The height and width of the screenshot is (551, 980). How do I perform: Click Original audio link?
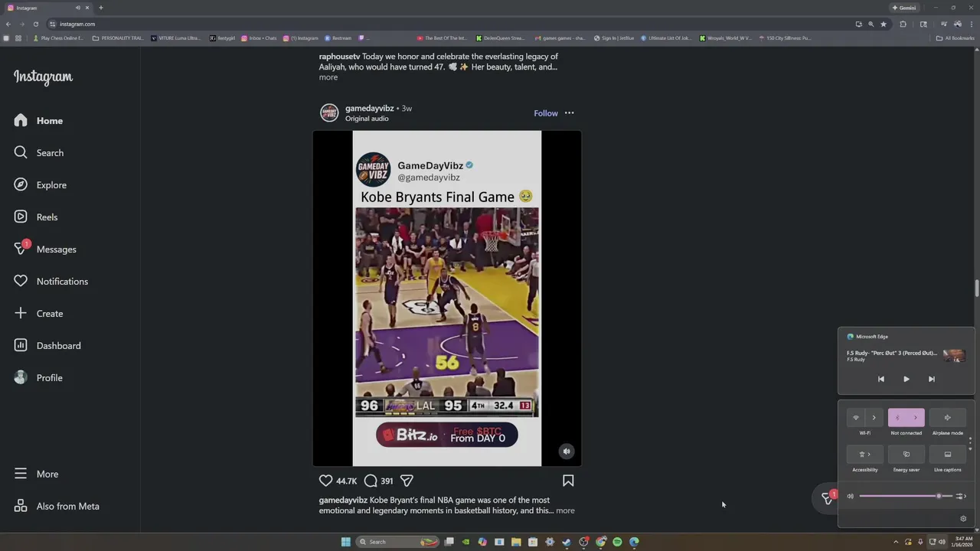click(x=367, y=119)
